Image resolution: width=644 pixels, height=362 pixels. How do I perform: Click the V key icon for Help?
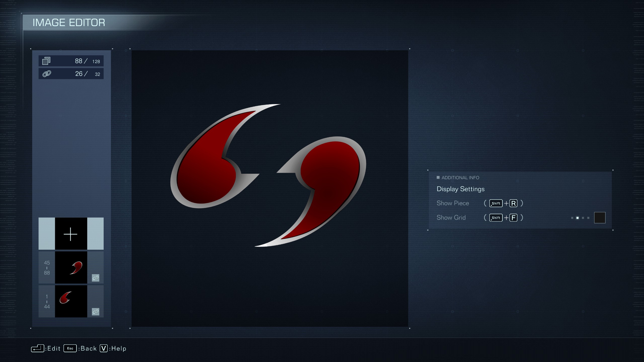click(104, 348)
